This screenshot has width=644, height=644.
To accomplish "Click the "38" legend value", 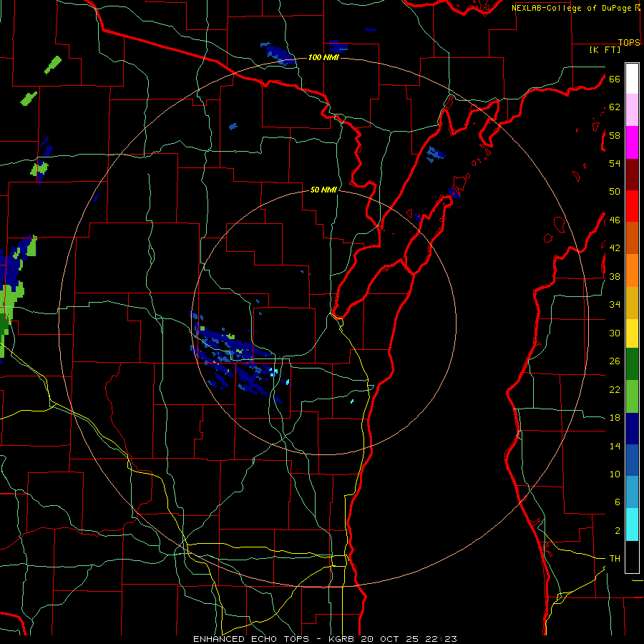I will pos(615,276).
